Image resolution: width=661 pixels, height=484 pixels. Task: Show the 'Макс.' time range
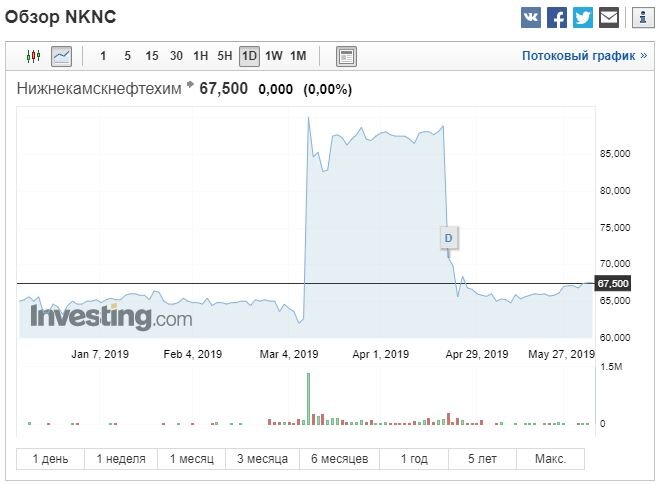point(550,459)
